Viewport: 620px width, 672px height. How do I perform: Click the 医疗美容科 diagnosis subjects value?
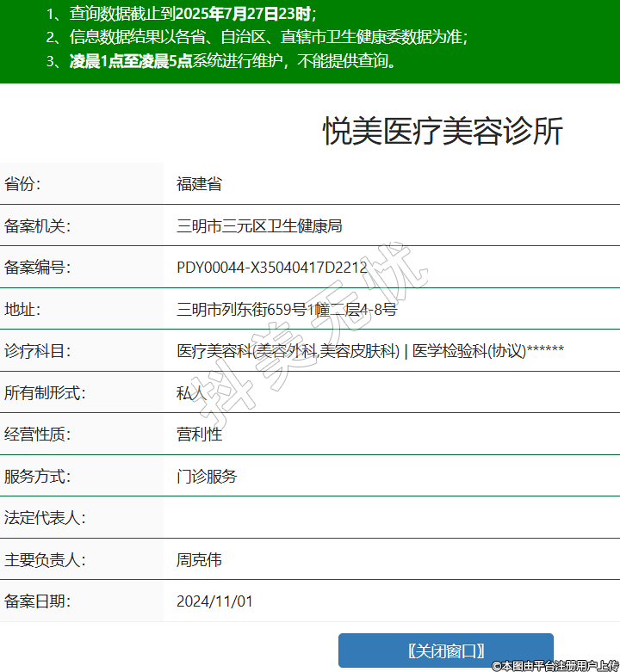(370, 351)
